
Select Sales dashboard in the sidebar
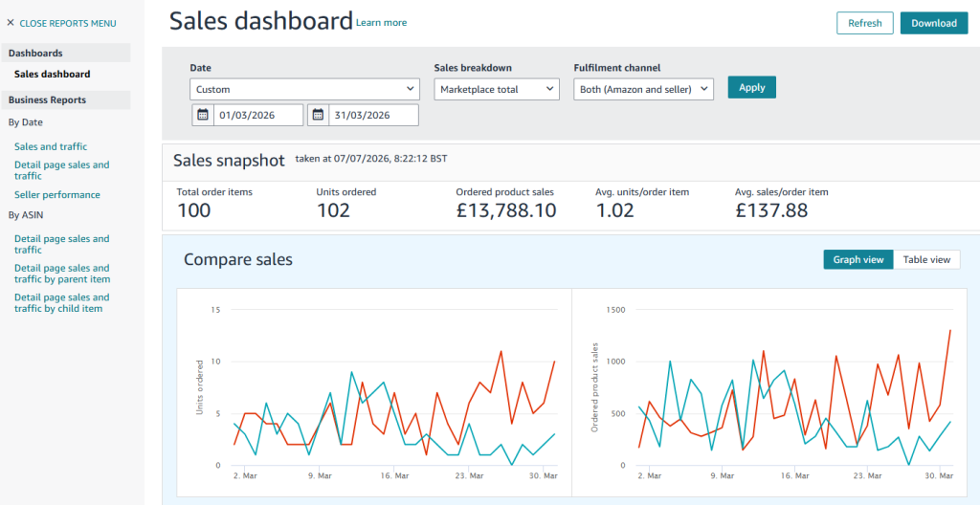pos(53,74)
